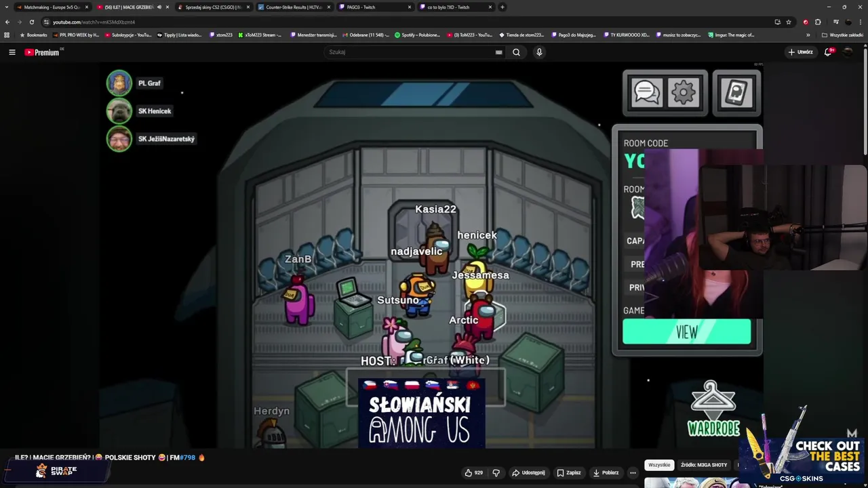Go to YouTube Premium home logo
868x488 pixels.
42,52
